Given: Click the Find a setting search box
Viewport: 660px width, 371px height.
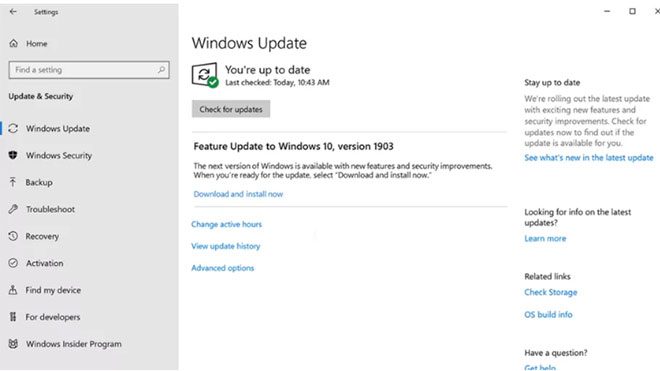Looking at the screenshot, I should point(89,70).
